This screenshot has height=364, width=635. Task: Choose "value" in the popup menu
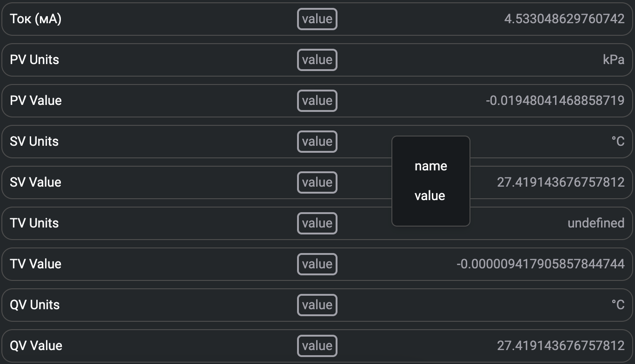pos(430,196)
